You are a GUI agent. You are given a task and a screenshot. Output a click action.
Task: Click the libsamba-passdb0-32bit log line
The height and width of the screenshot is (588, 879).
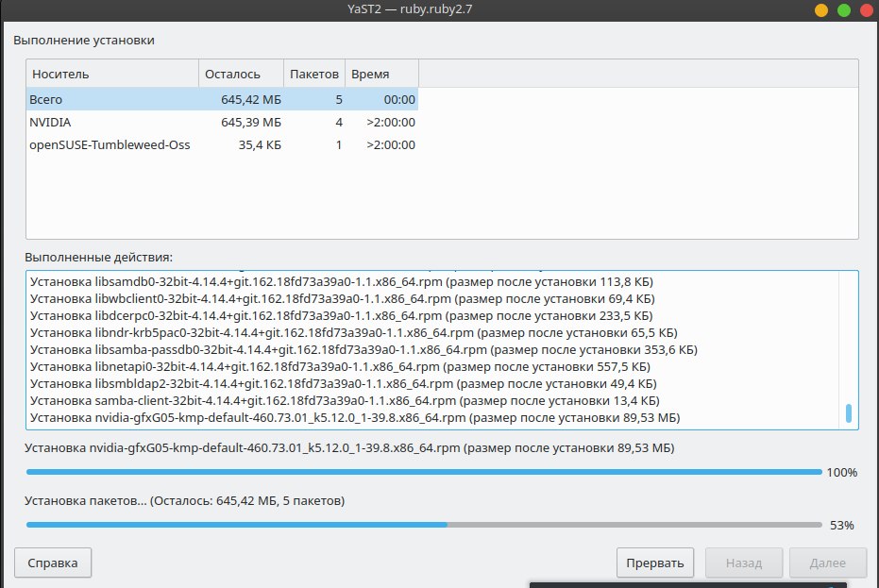pyautogui.click(x=363, y=349)
